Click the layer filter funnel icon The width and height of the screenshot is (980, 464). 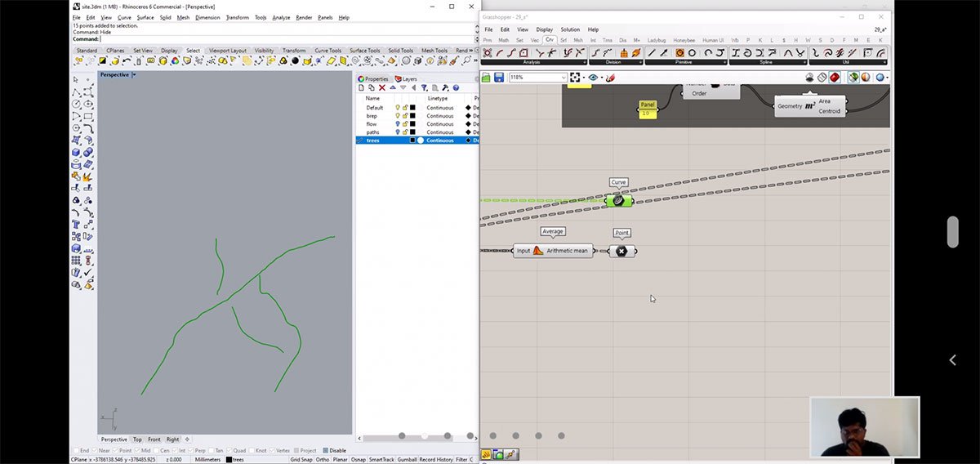pos(425,87)
